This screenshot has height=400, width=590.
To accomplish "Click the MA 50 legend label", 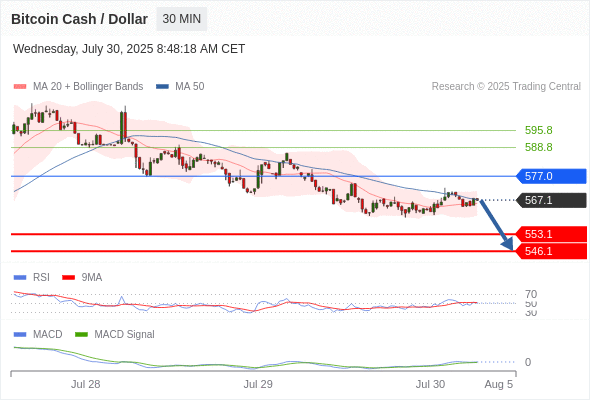I will [190, 87].
